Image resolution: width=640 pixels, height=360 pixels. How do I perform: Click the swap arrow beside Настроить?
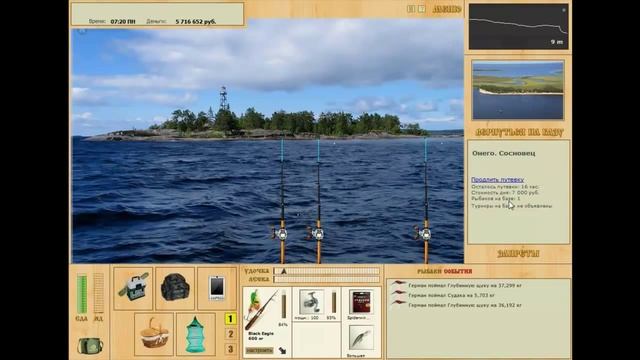pyautogui.click(x=282, y=350)
